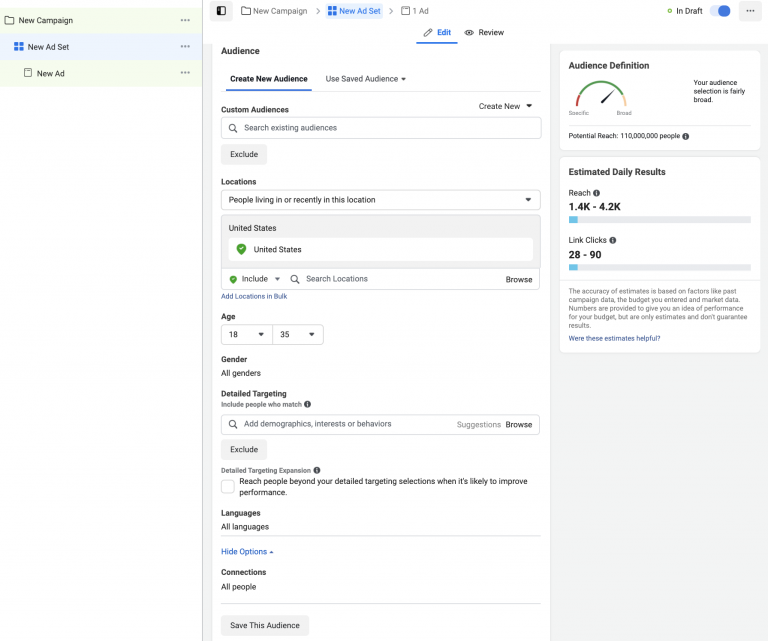Open the top-right more options ellipsis button
This screenshot has width=768, height=641.
pyautogui.click(x=750, y=11)
